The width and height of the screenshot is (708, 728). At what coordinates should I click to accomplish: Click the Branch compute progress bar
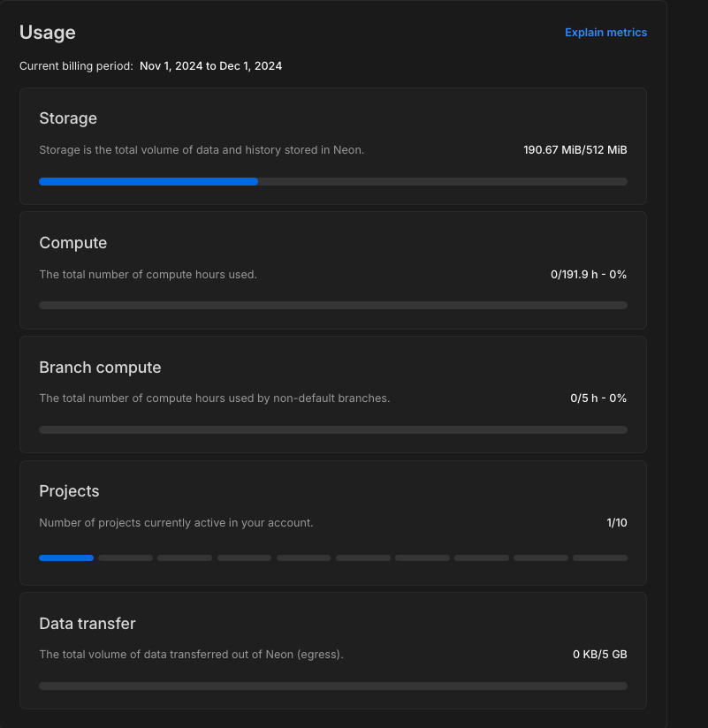tap(333, 430)
